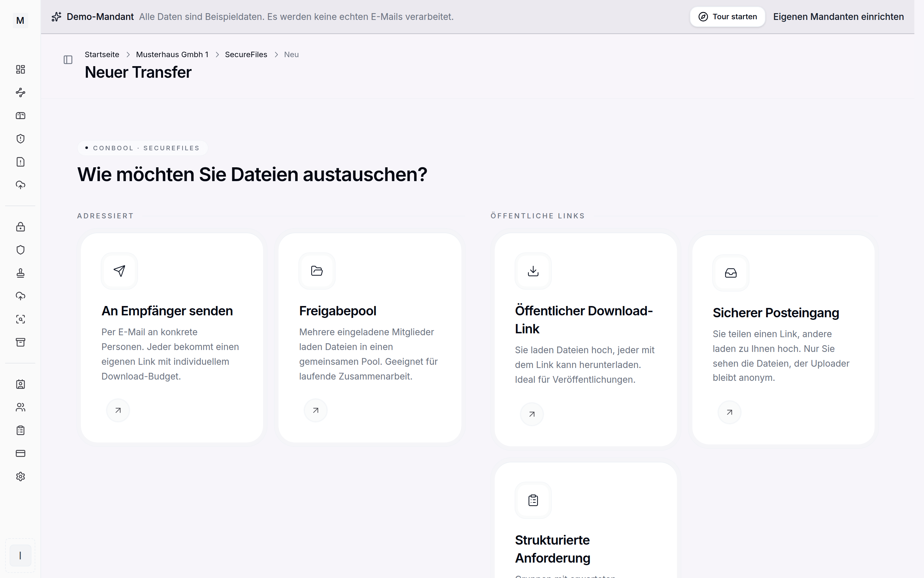Click the clipboard list icon in sidebar

coord(20,430)
